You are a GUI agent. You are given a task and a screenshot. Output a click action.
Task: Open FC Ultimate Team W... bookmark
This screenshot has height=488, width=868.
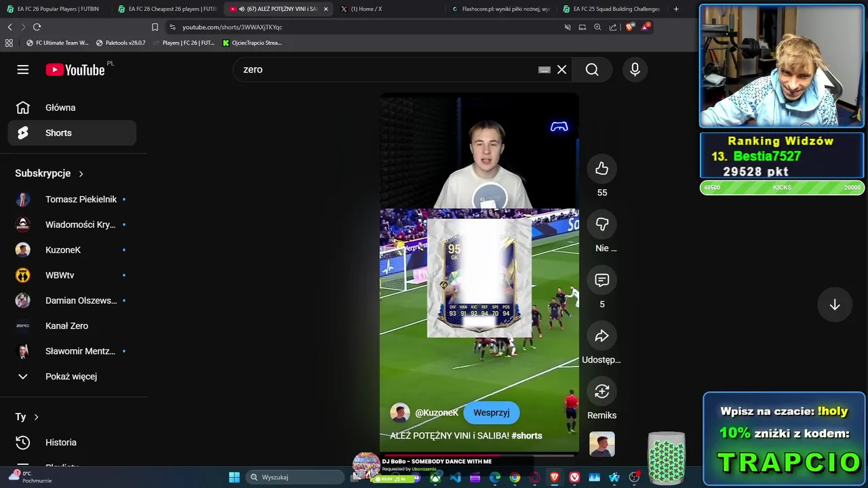[x=57, y=43]
